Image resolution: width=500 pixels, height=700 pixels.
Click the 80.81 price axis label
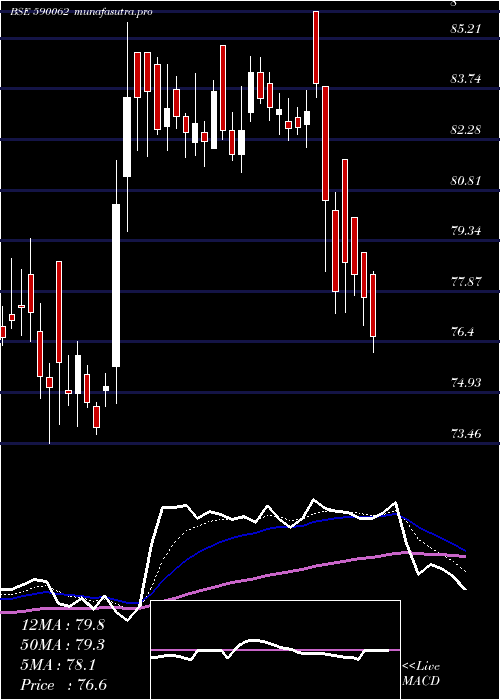[466, 181]
